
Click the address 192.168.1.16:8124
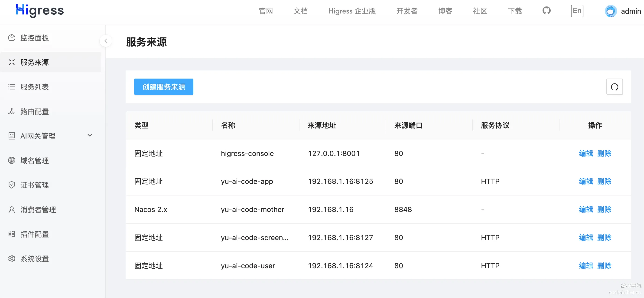pyautogui.click(x=341, y=266)
